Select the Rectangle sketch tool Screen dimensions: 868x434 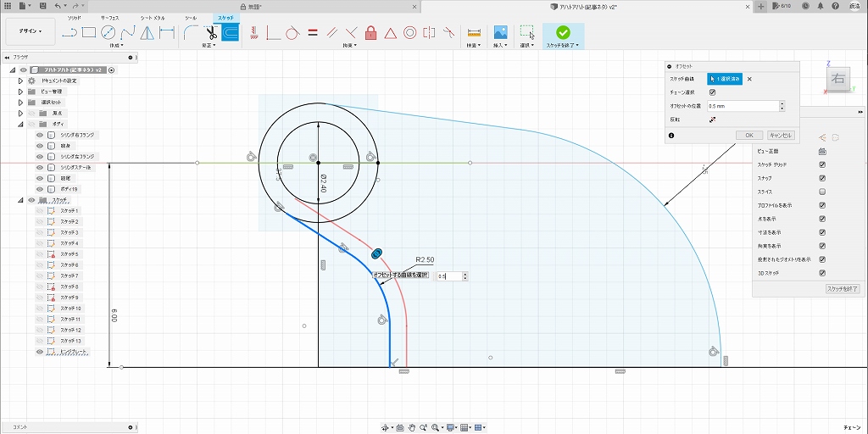pyautogui.click(x=89, y=33)
